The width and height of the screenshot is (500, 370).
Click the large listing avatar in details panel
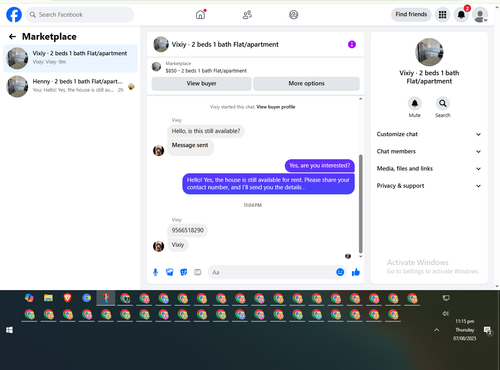coord(429,52)
